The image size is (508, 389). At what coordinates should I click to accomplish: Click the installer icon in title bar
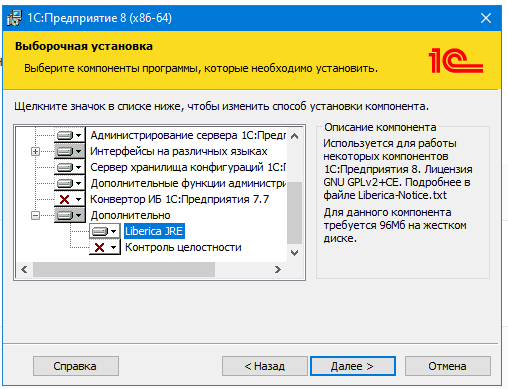point(14,18)
